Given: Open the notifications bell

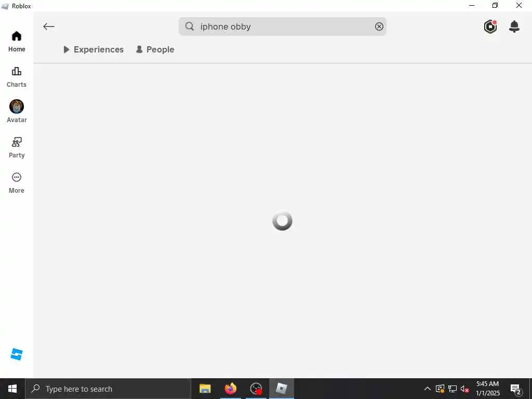Looking at the screenshot, I should [x=514, y=26].
